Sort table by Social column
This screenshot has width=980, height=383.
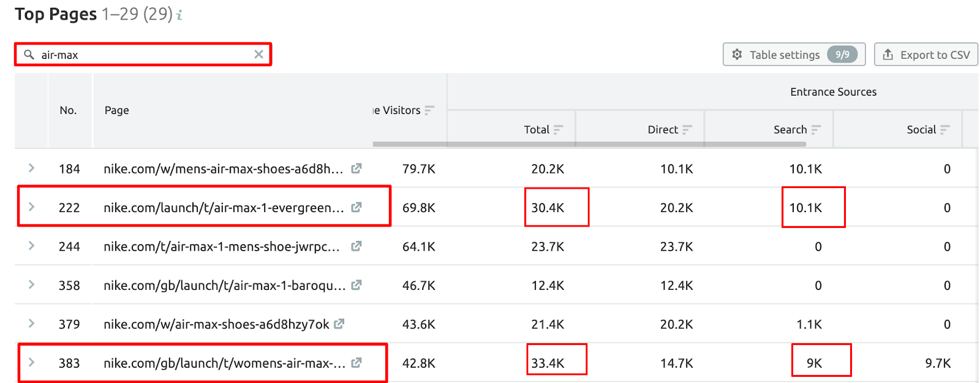pos(945,130)
